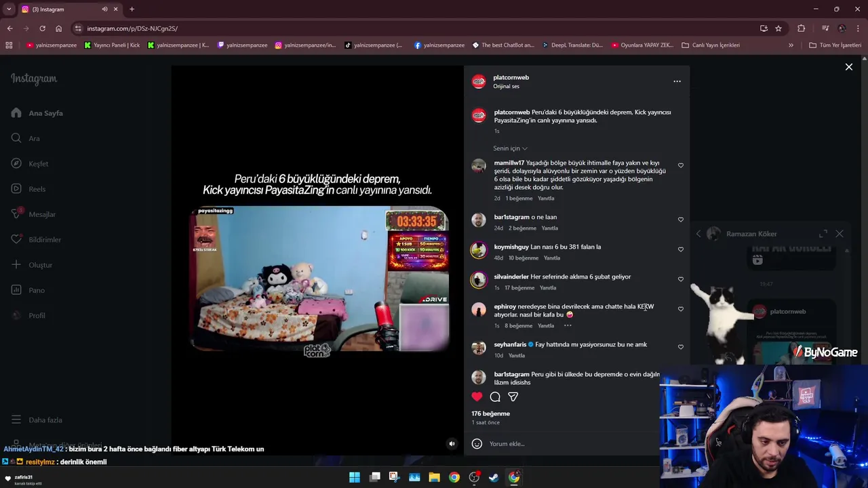
Task: Open the Reels icon in sidebar
Action: pyautogui.click(x=16, y=189)
